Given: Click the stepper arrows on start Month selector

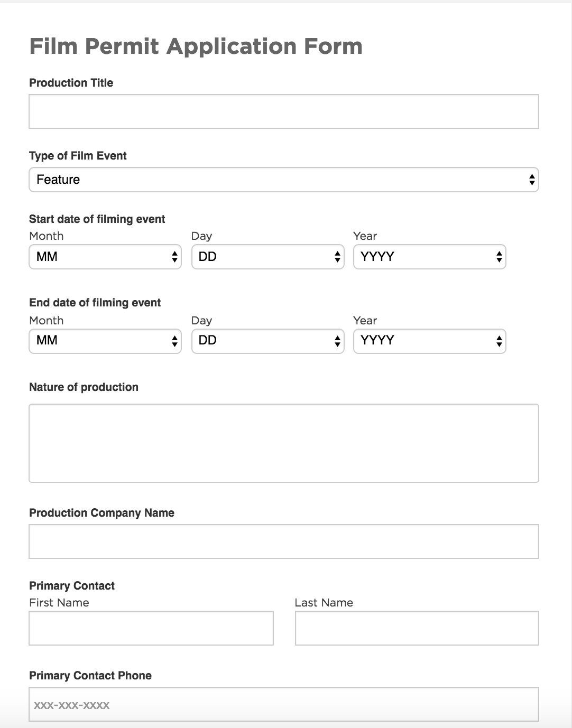Looking at the screenshot, I should pos(174,257).
